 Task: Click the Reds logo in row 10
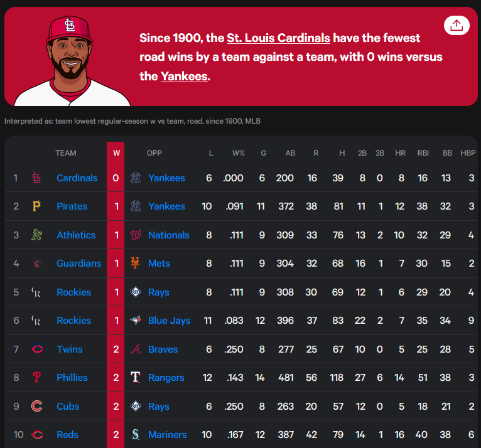pyautogui.click(x=37, y=435)
